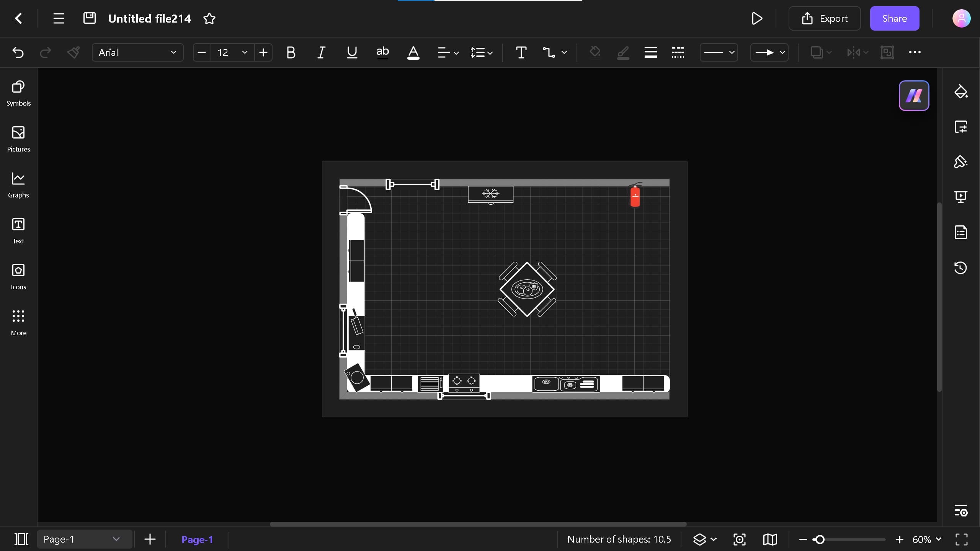Open the 60% zoom dropdown
The width and height of the screenshot is (980, 551).
click(927, 539)
